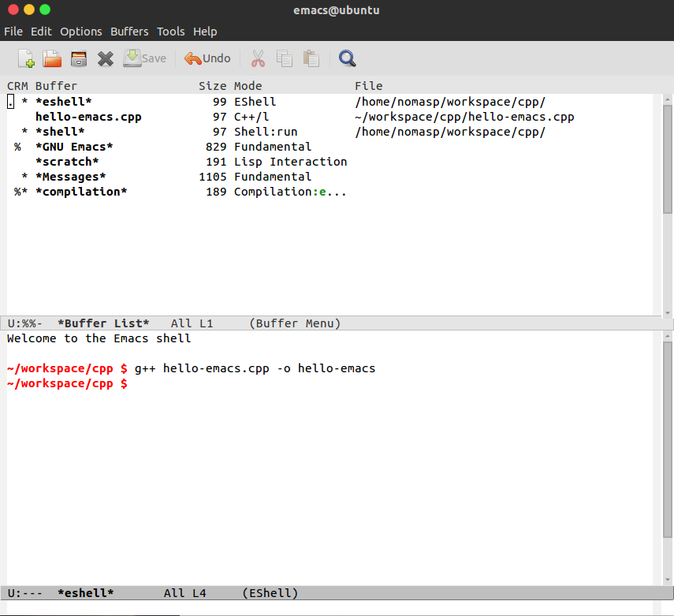
Task: Click the size value 829
Action: [x=216, y=147]
